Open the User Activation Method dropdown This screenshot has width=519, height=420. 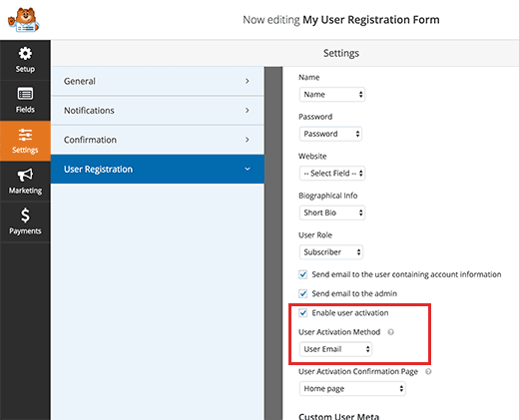[x=335, y=349]
